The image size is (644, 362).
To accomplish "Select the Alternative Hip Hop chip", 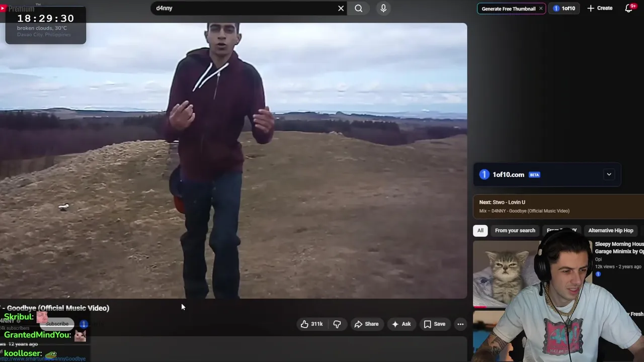I will (610, 230).
